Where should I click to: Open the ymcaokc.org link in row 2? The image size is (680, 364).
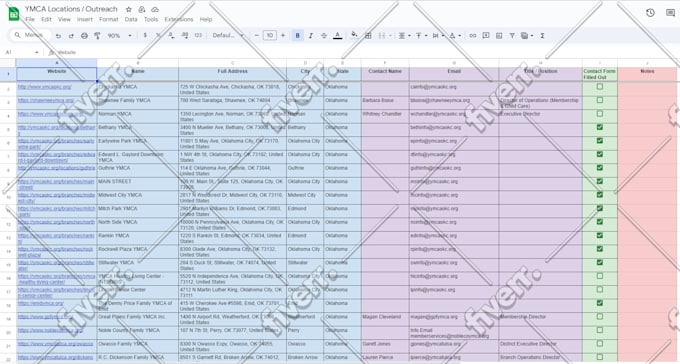pyautogui.click(x=45, y=87)
